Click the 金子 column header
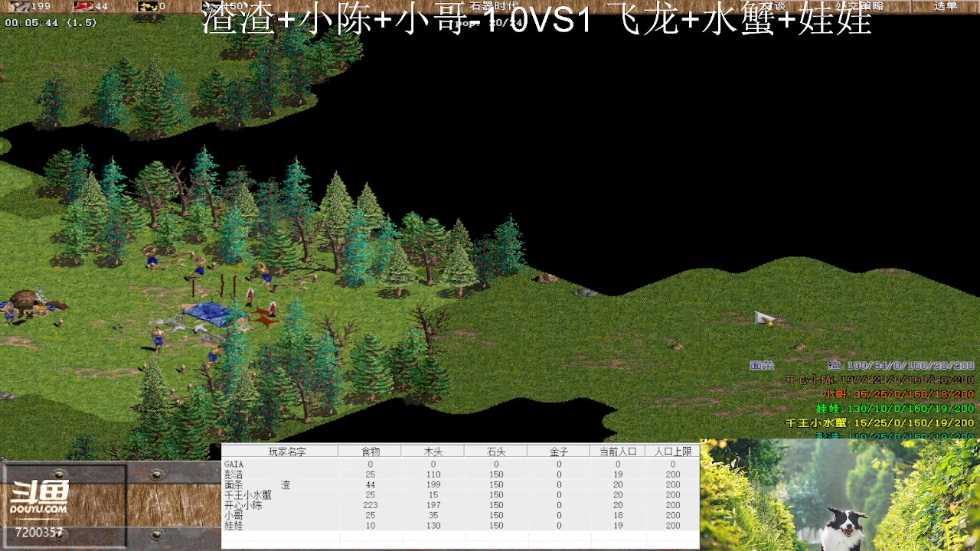The height and width of the screenshot is (551, 980). click(559, 452)
